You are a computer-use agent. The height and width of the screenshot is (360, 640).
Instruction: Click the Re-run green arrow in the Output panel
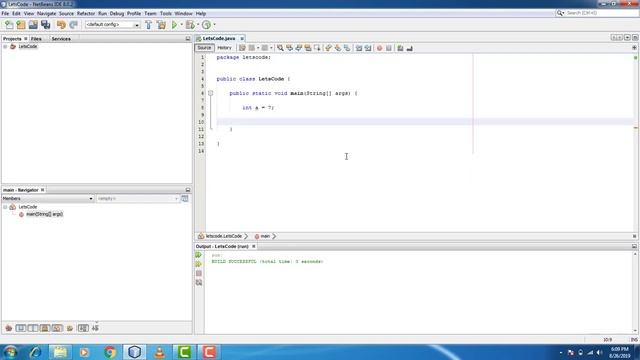tap(199, 255)
